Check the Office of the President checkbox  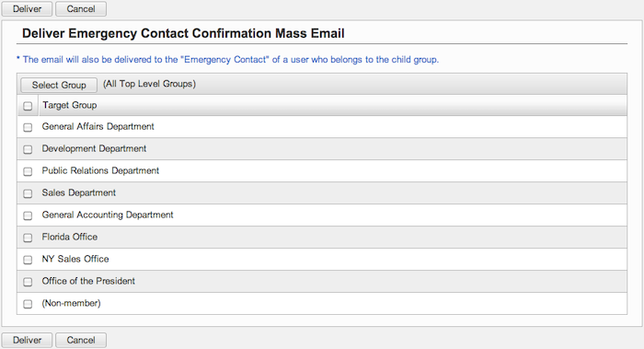pyautogui.click(x=28, y=282)
